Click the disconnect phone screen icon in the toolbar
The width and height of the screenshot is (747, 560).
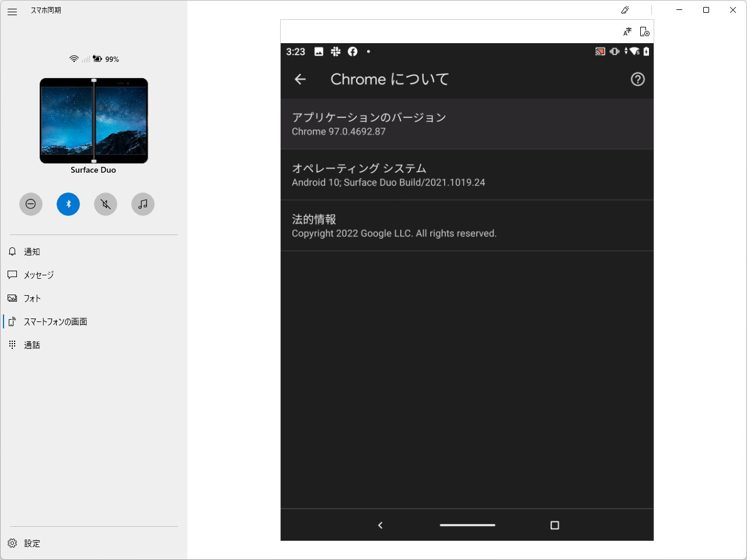click(644, 32)
